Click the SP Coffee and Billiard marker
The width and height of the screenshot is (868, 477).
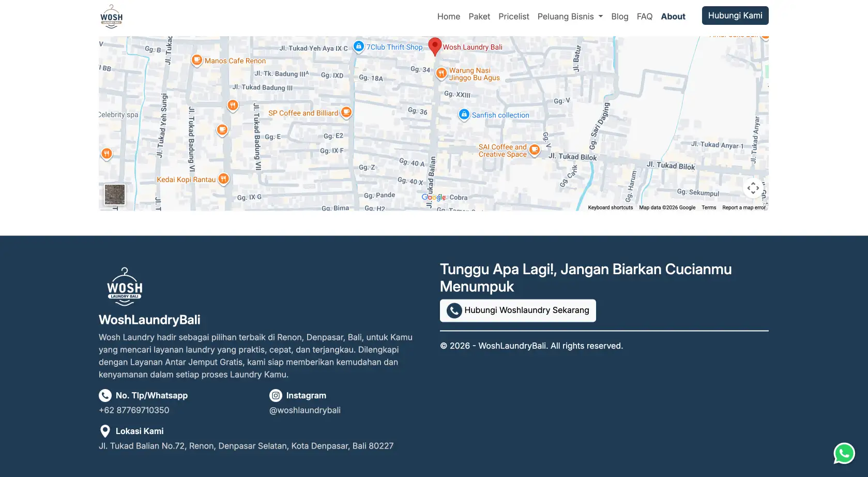(346, 112)
